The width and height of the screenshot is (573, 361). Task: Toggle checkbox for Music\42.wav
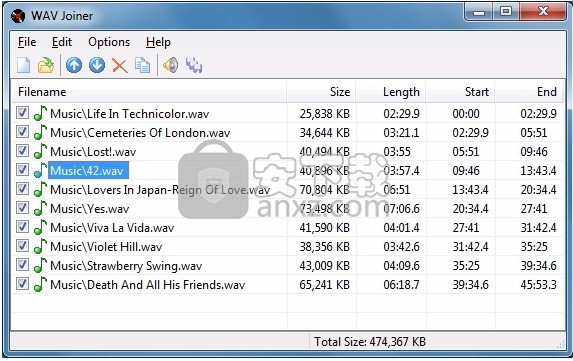click(22, 170)
